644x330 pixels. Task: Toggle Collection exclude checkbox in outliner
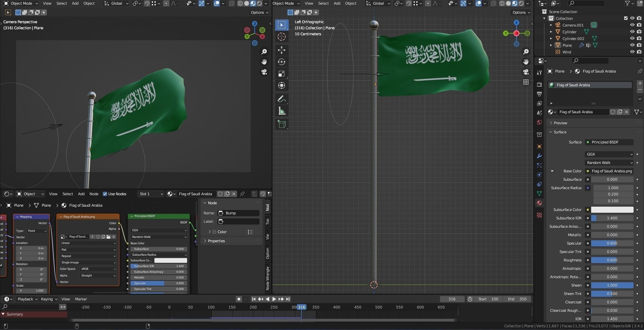tap(626, 18)
